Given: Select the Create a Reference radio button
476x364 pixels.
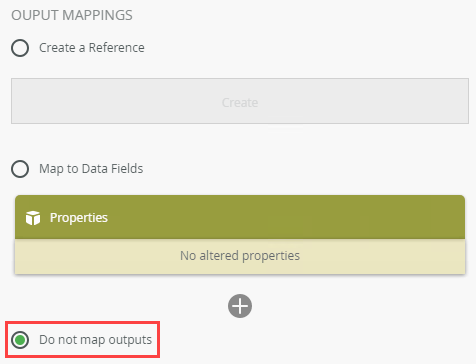Looking at the screenshot, I should [x=20, y=48].
